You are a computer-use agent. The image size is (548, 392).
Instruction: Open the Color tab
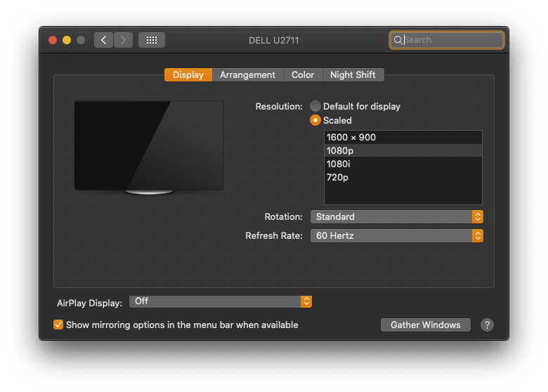click(x=303, y=74)
